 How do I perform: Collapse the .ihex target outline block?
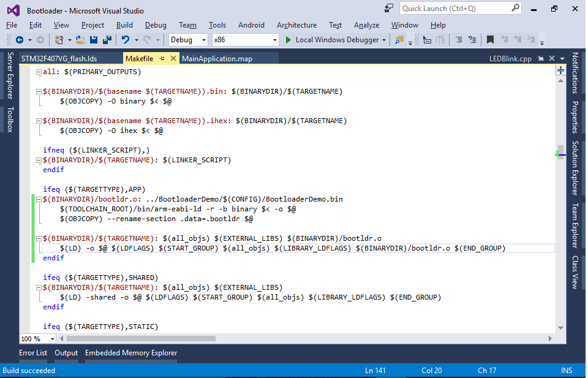click(39, 121)
